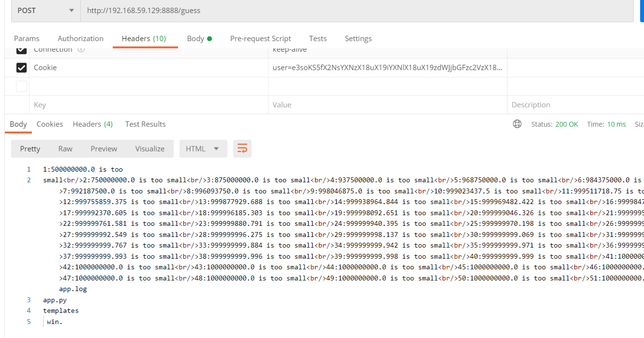The image size is (644, 338).
Task: View the Test Results tab
Action: (x=145, y=124)
